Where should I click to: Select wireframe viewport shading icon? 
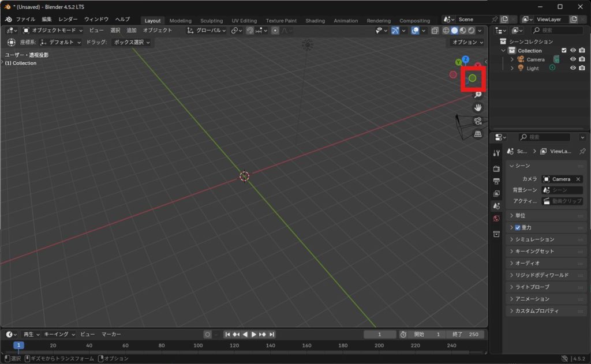coord(446,31)
